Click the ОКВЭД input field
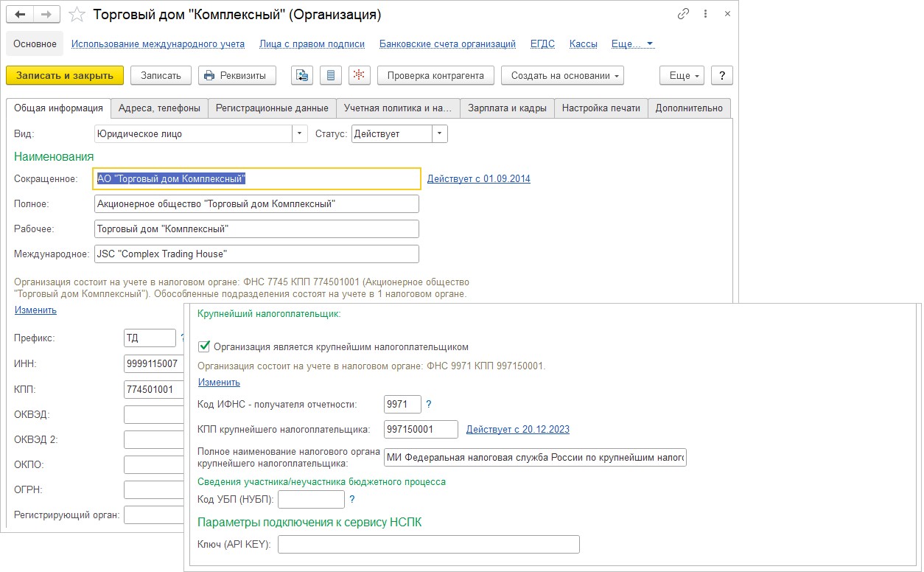Viewport: 924px width, 572px height. pos(154,414)
